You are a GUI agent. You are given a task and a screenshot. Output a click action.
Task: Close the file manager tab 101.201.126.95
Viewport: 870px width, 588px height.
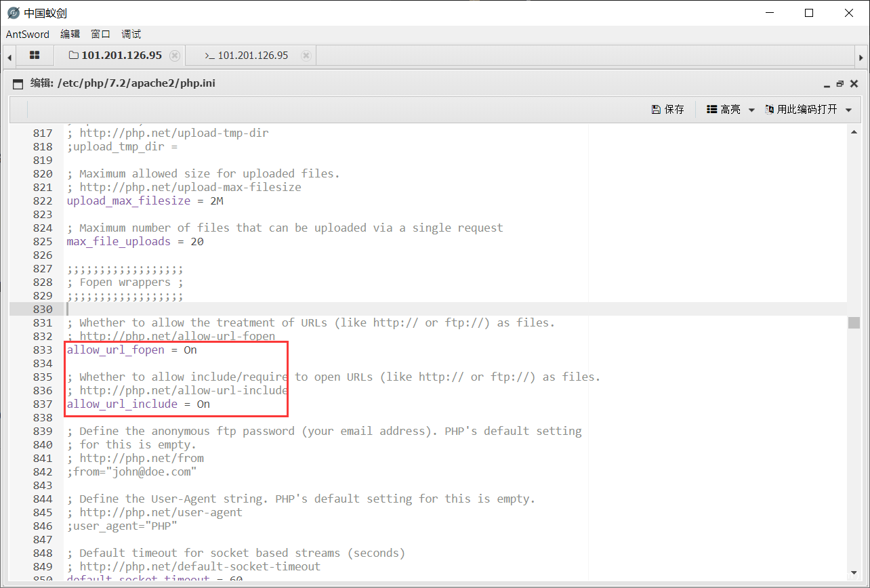click(175, 56)
